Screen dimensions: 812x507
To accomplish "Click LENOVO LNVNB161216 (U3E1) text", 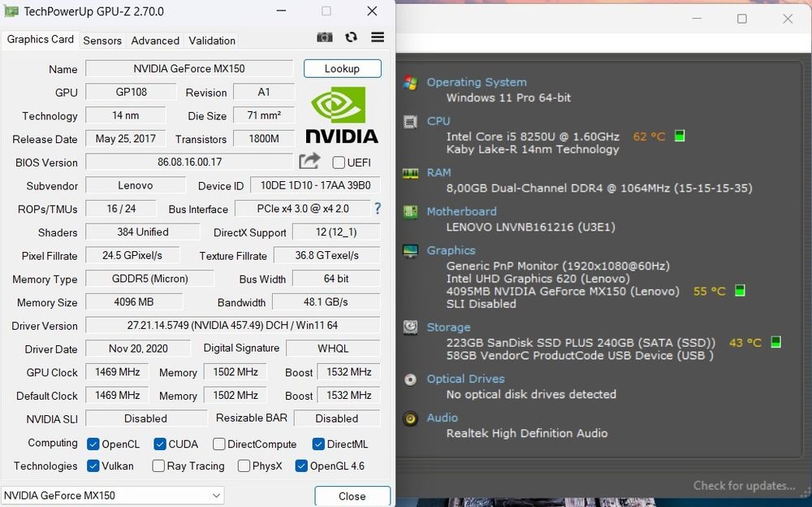I will point(531,227).
